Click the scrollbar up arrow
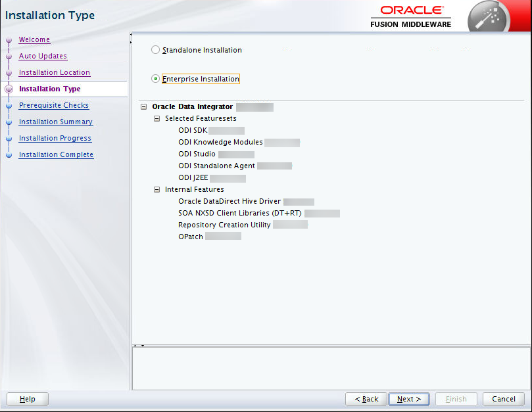 [x=135, y=344]
